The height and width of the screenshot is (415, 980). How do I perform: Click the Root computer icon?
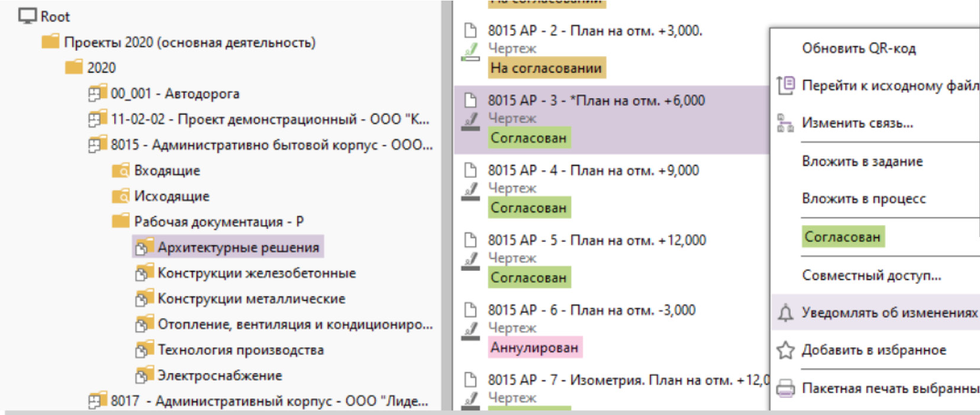click(x=27, y=16)
